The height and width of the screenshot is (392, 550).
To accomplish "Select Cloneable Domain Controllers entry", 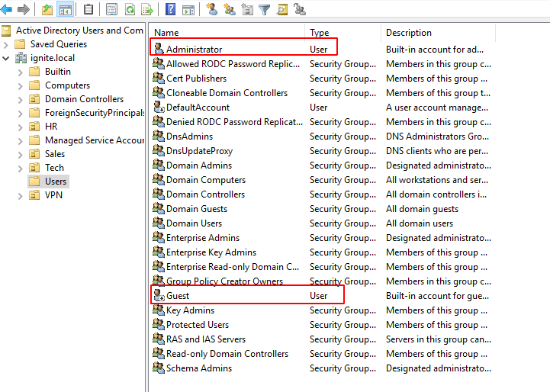I will click(x=227, y=92).
